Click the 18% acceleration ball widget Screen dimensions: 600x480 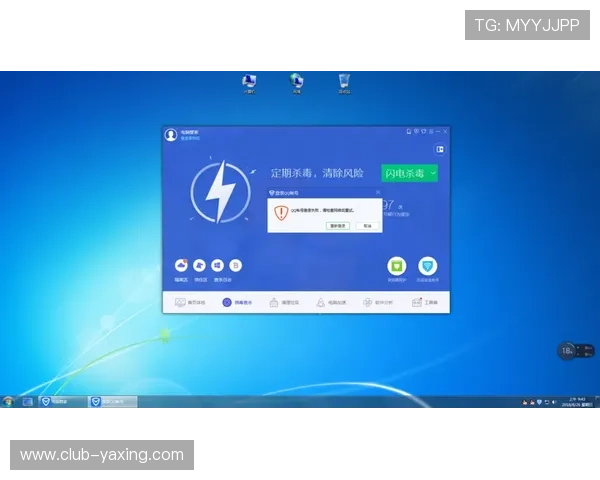[567, 351]
